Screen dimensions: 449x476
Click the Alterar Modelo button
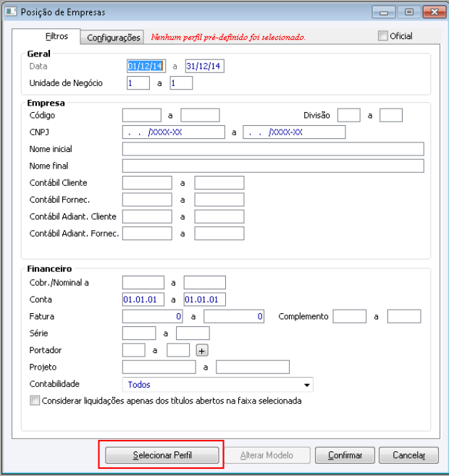(267, 455)
